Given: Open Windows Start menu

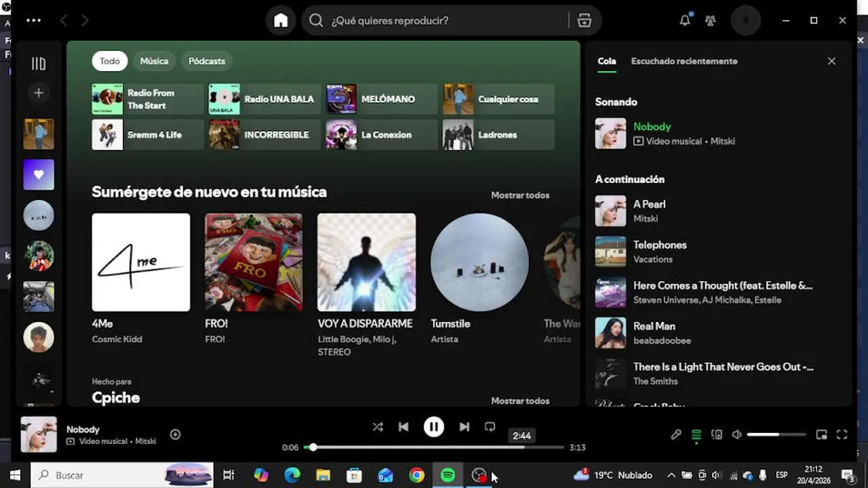Looking at the screenshot, I should click(x=14, y=475).
